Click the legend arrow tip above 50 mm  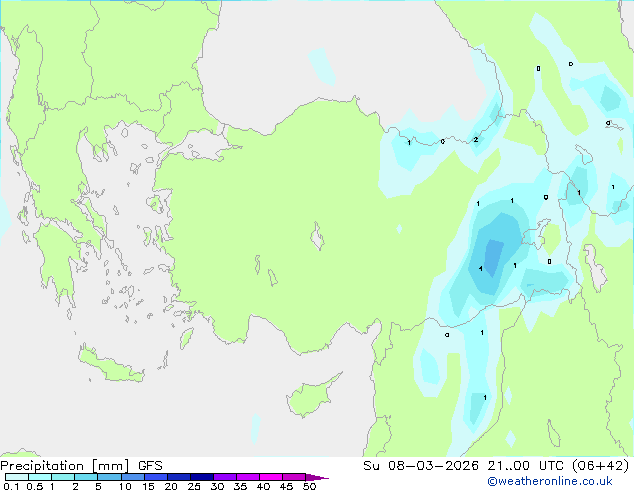317,477
